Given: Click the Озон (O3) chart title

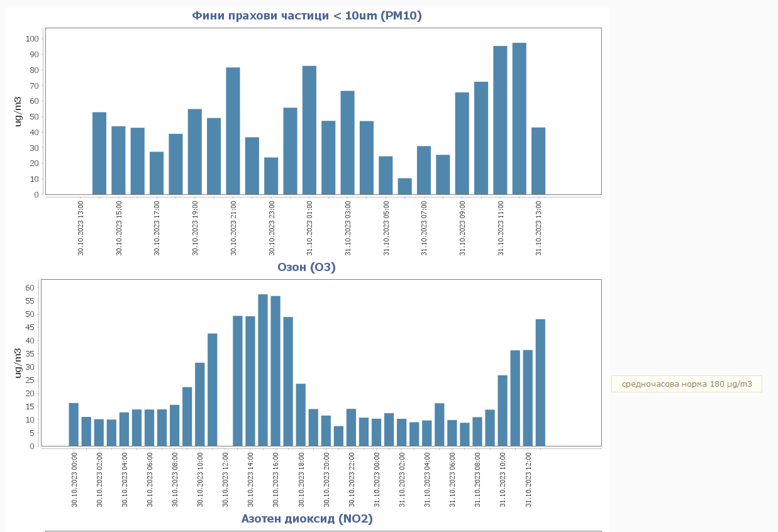Looking at the screenshot, I should pyautogui.click(x=306, y=267).
